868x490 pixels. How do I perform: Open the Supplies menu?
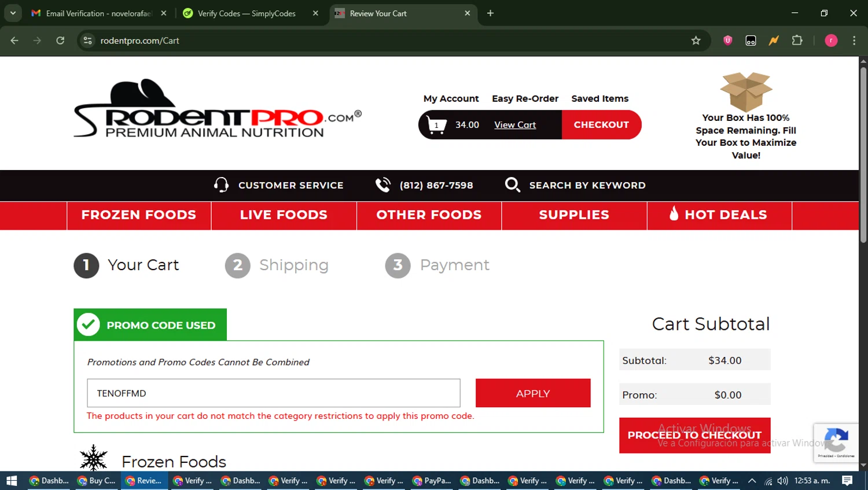point(574,215)
